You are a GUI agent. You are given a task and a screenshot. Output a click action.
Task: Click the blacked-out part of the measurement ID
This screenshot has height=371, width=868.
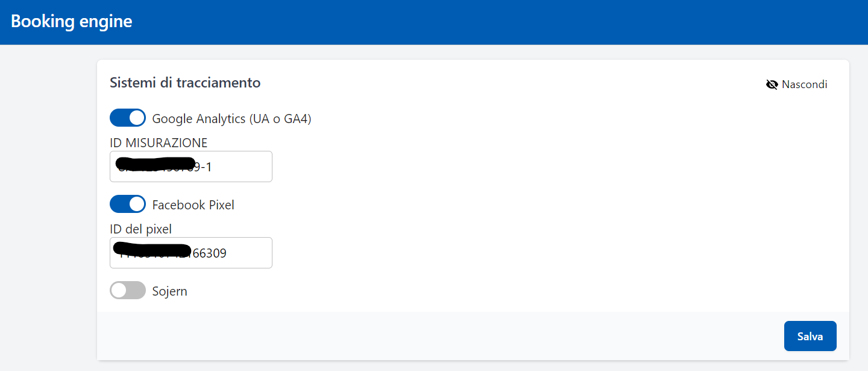point(156,163)
